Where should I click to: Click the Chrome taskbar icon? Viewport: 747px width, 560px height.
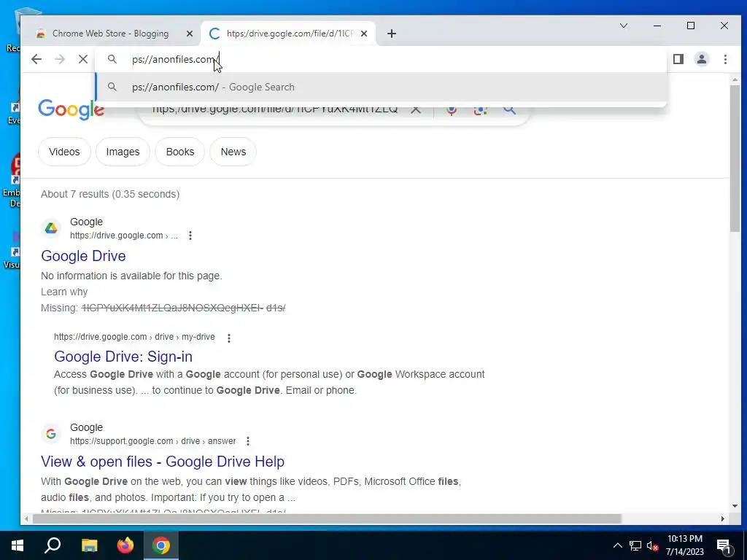[161, 545]
